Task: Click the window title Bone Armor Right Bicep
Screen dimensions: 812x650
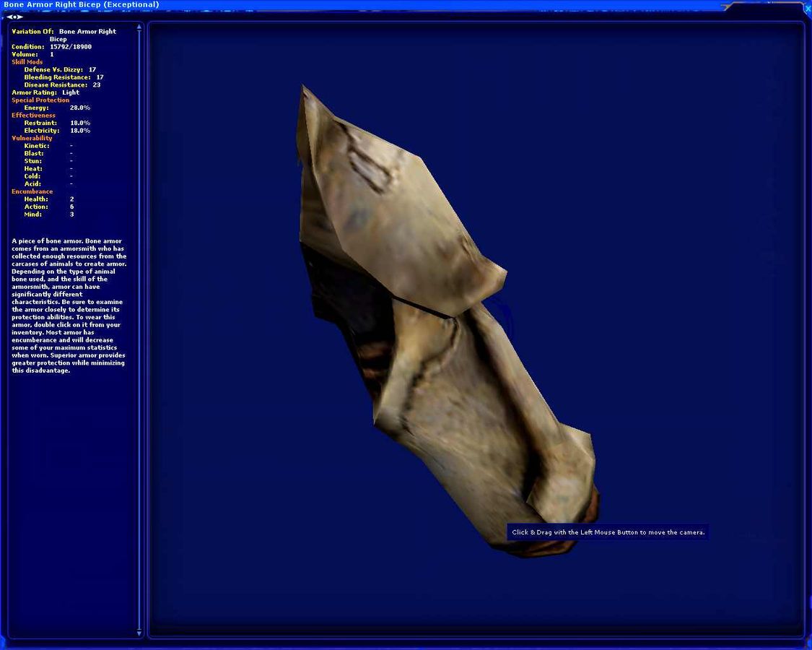Action: click(81, 5)
